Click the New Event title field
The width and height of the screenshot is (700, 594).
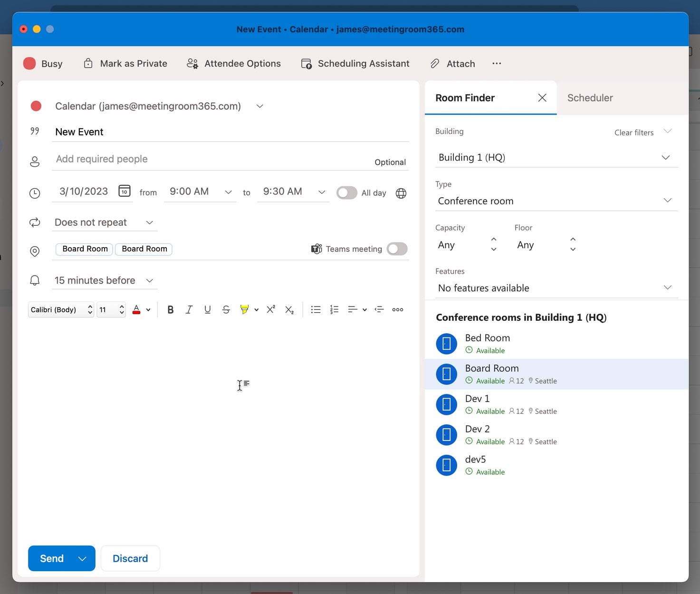[x=230, y=132]
